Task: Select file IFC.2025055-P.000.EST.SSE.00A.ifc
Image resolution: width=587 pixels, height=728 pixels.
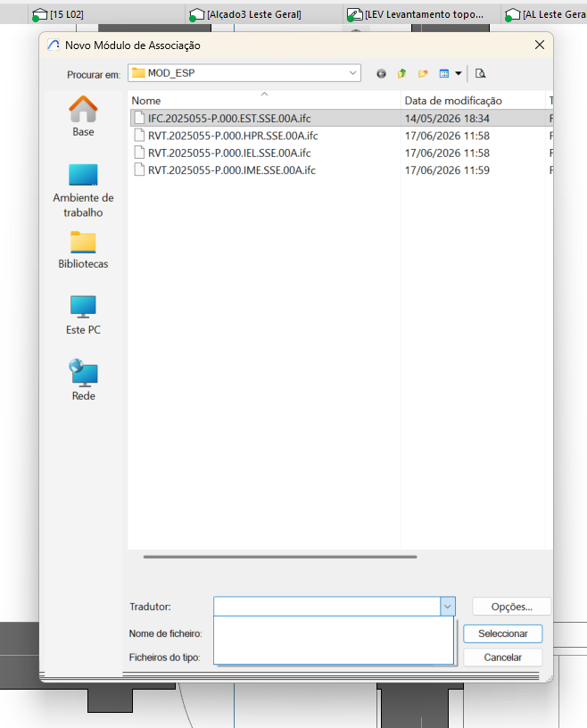Action: [x=229, y=119]
